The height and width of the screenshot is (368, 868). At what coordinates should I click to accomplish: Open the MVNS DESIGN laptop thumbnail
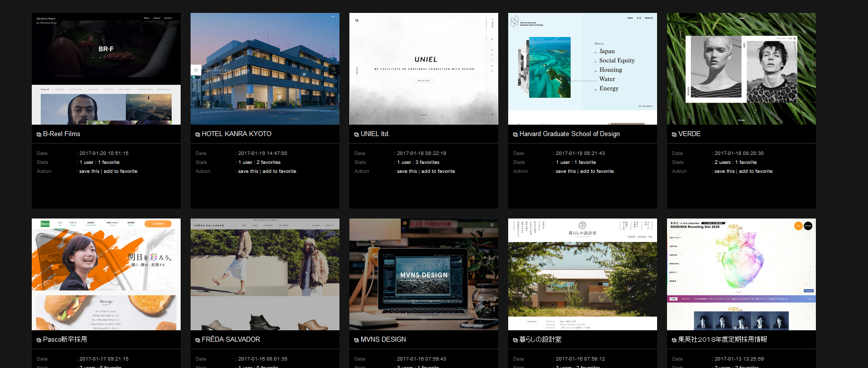tap(424, 274)
